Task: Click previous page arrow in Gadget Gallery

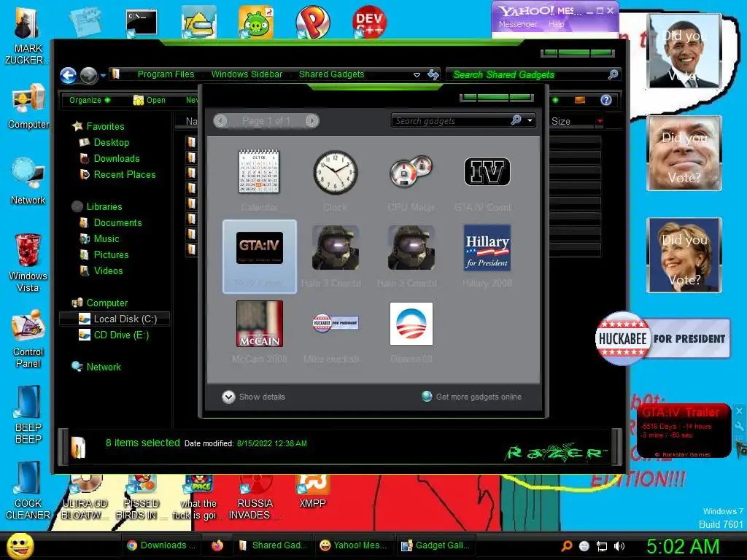Action: [x=220, y=121]
